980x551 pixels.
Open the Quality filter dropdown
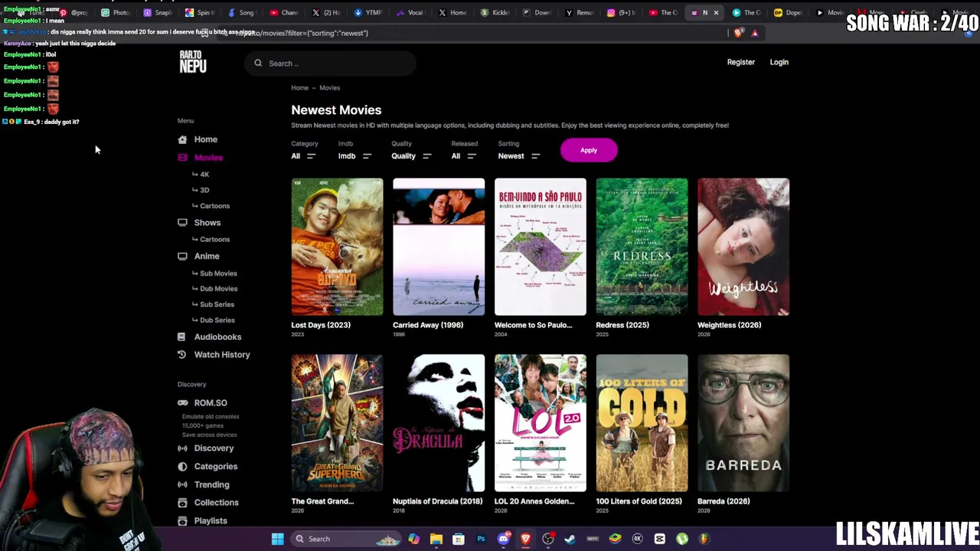(x=412, y=156)
